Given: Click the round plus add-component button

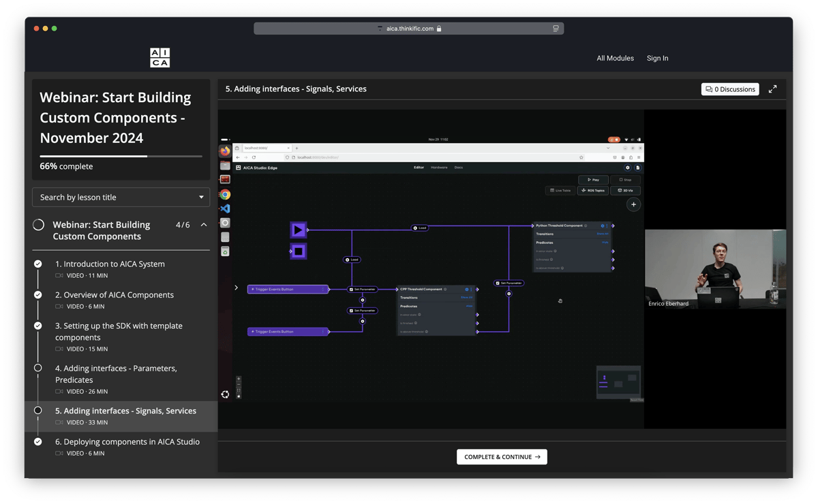Looking at the screenshot, I should tap(633, 204).
